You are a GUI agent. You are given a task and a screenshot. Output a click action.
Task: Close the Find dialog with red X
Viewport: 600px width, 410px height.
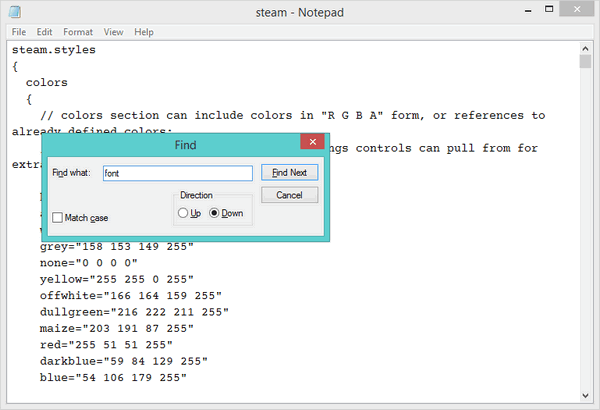coord(313,142)
